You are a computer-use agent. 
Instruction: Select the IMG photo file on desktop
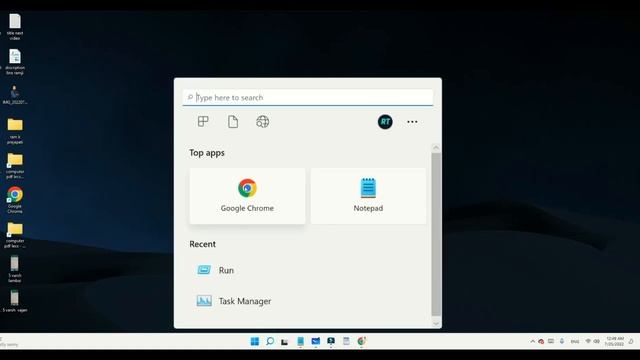coord(15,95)
